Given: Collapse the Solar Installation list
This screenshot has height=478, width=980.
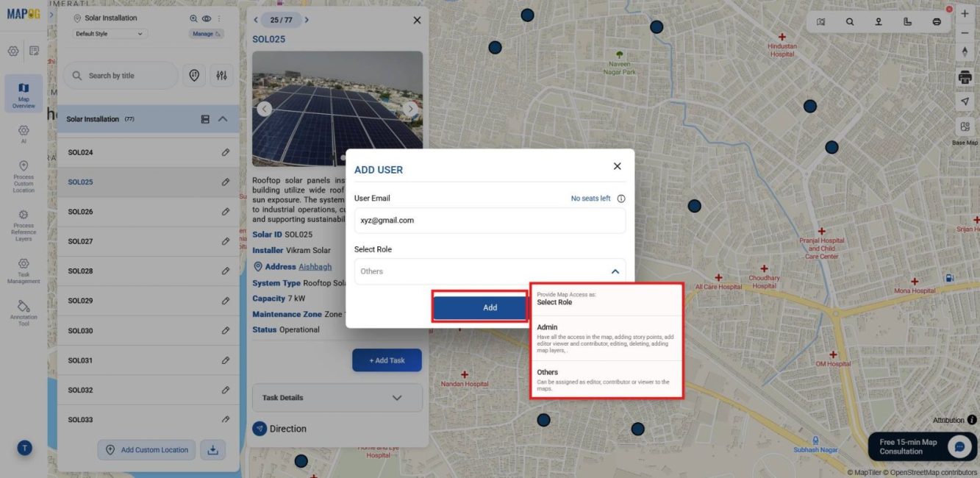Looking at the screenshot, I should (224, 118).
